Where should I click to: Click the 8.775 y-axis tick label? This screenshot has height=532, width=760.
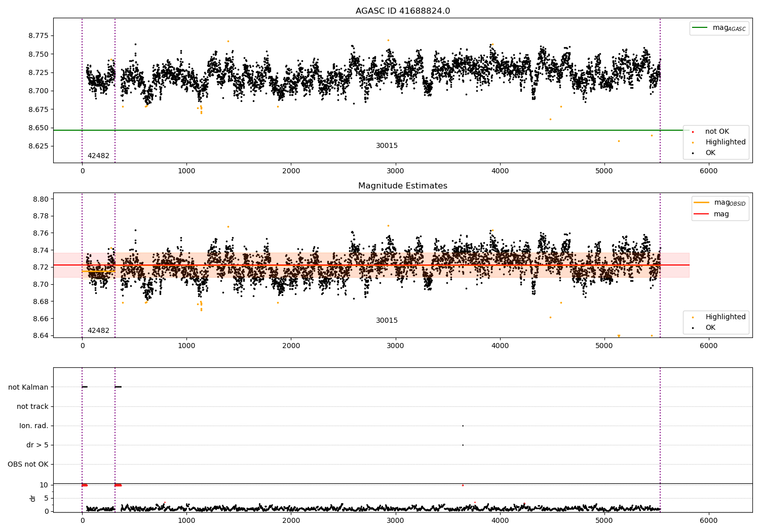[39, 36]
